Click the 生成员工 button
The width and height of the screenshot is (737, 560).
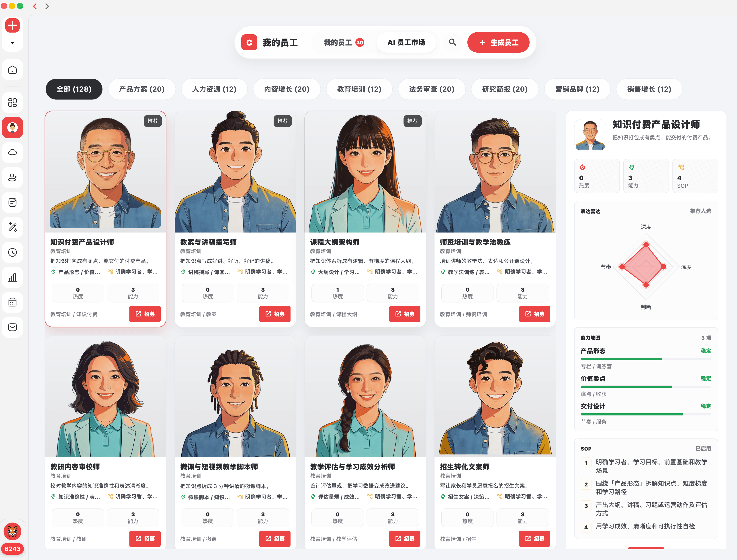pos(498,42)
